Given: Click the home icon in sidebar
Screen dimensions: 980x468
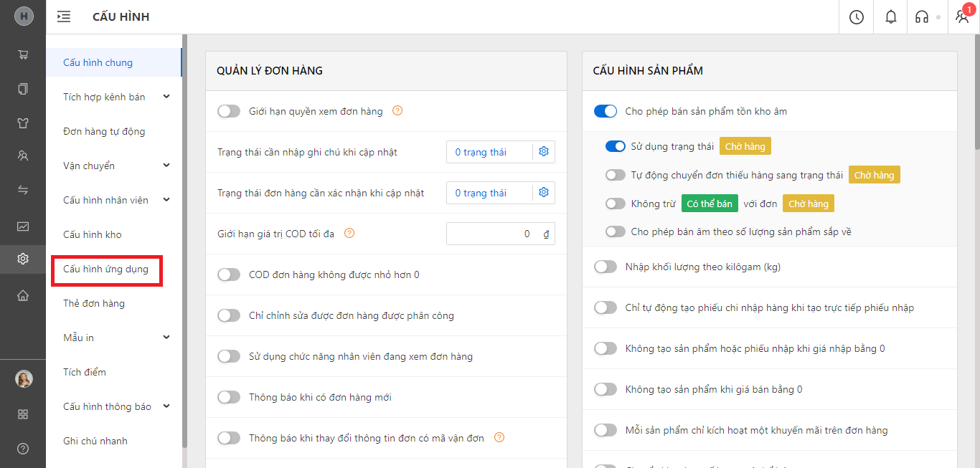Looking at the screenshot, I should point(23,295).
